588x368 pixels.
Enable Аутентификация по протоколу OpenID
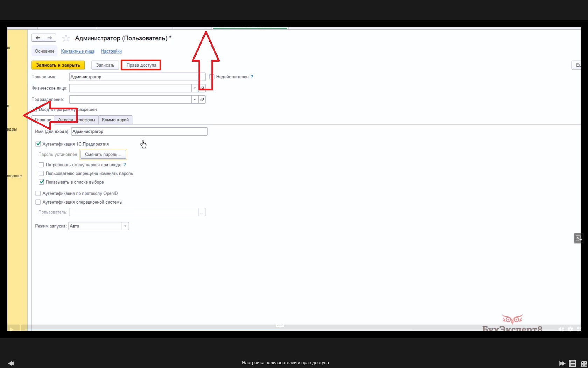click(38, 193)
